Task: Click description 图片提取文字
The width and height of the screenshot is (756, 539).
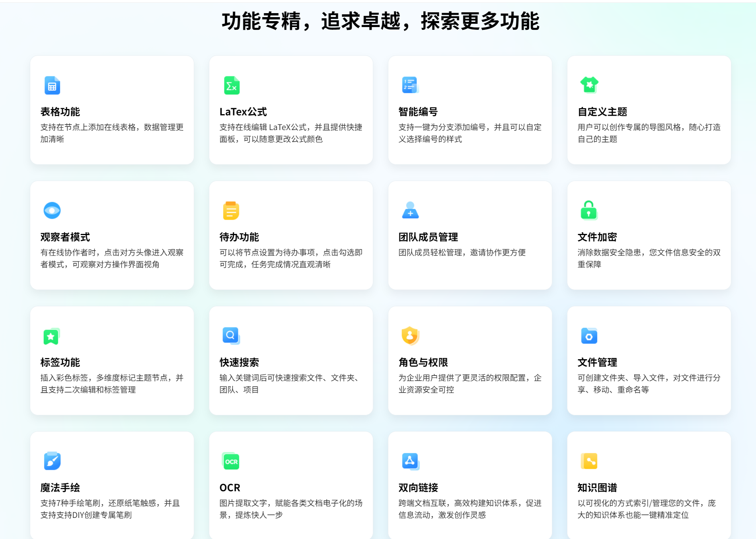Action: tap(243, 503)
